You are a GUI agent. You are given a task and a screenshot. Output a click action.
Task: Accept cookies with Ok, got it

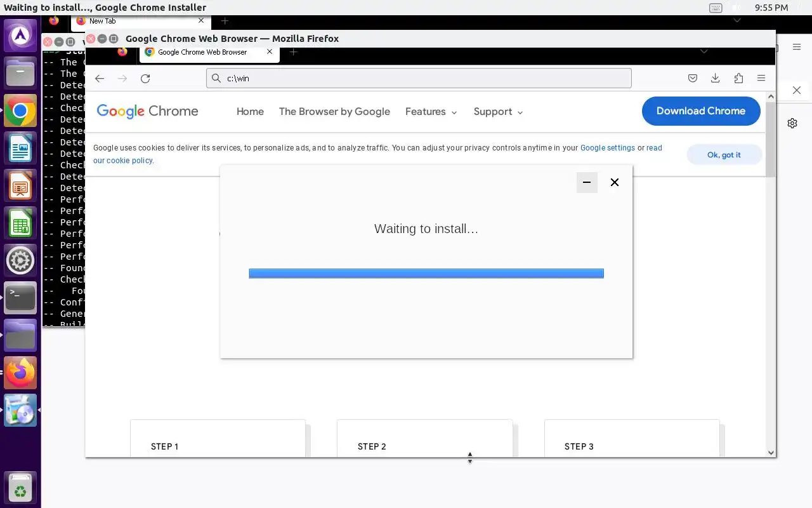tap(724, 155)
